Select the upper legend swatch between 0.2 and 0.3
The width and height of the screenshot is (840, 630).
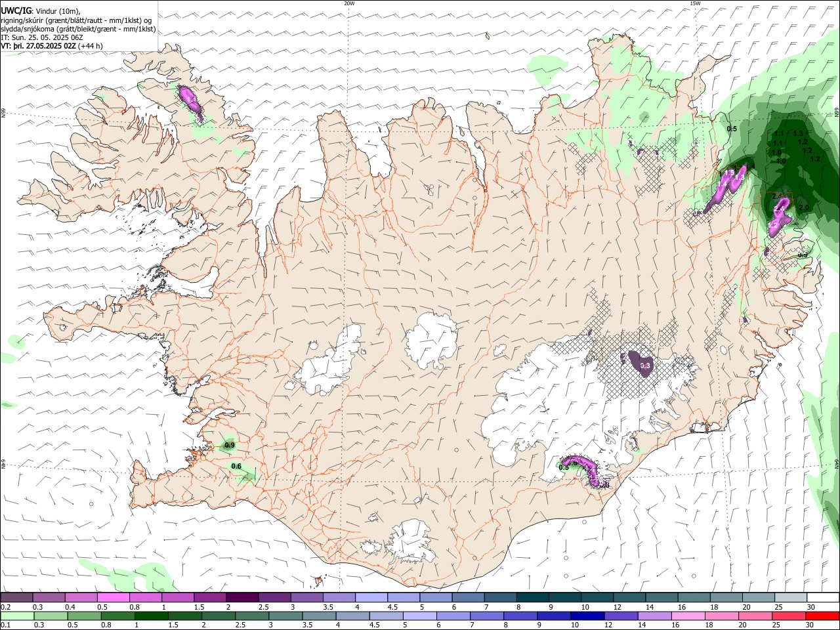point(16,597)
